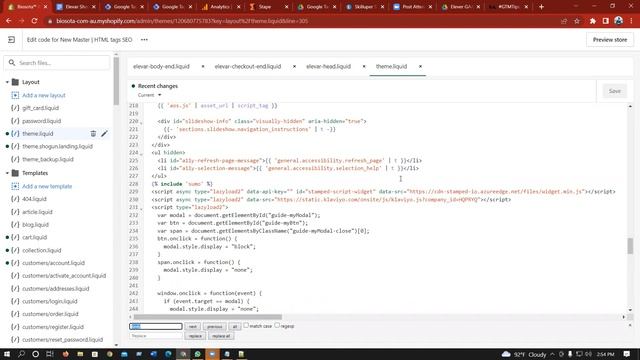
Task: Click the previous search result button
Action: click(x=214, y=326)
